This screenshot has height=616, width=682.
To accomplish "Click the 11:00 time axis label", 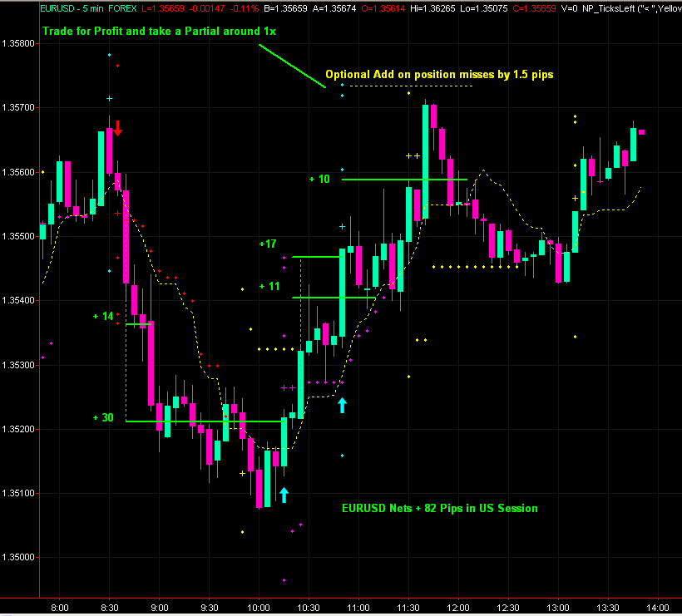I will (x=358, y=608).
